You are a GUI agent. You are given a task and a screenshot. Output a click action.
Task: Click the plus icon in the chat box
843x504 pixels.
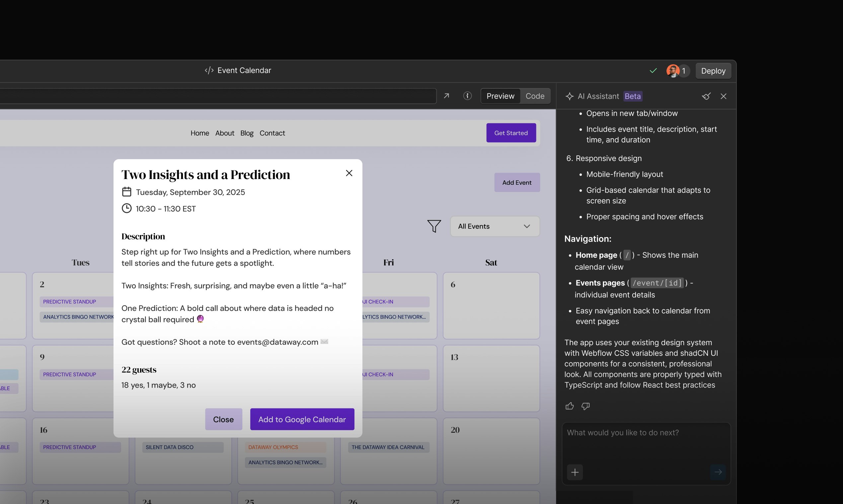575,472
